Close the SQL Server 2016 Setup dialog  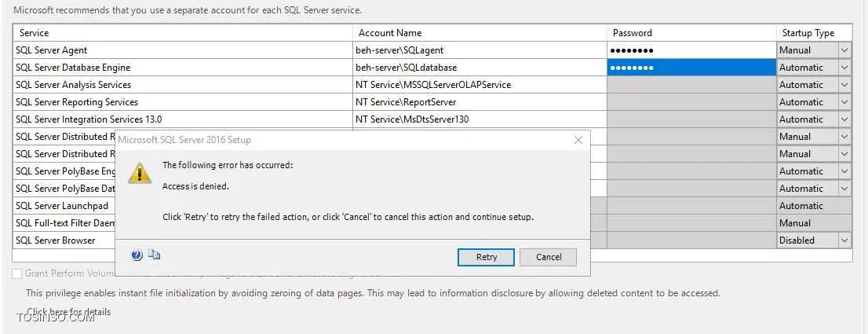(578, 140)
